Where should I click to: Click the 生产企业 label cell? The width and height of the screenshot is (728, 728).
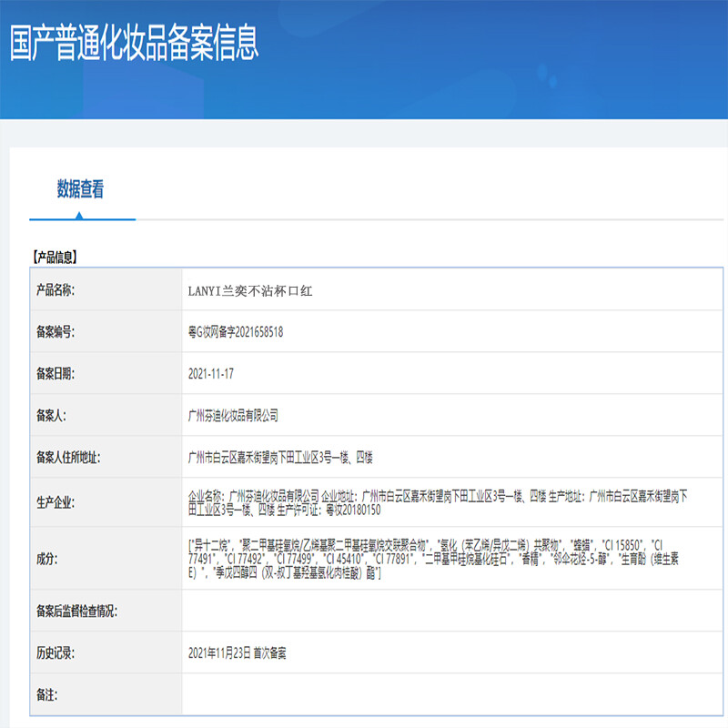106,502
